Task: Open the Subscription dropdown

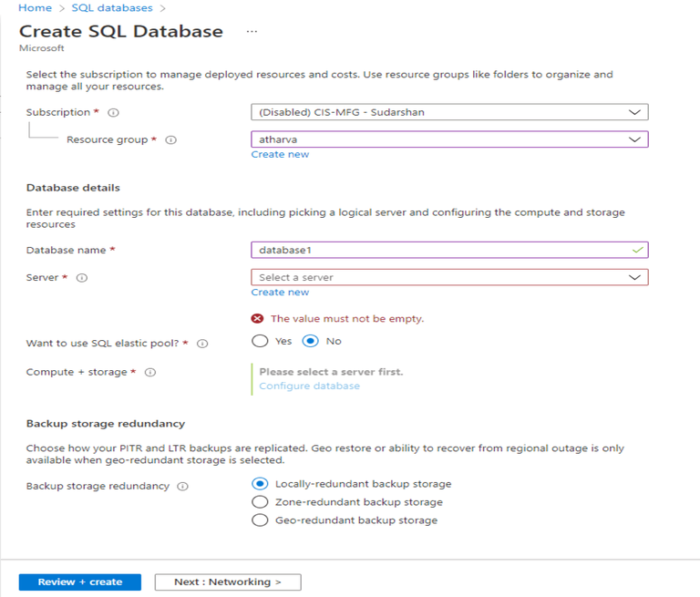Action: click(449, 112)
